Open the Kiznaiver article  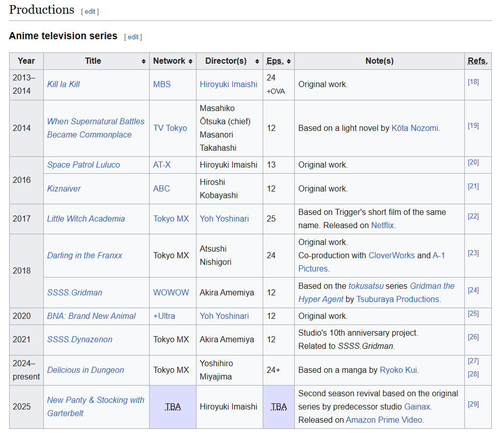click(x=64, y=188)
